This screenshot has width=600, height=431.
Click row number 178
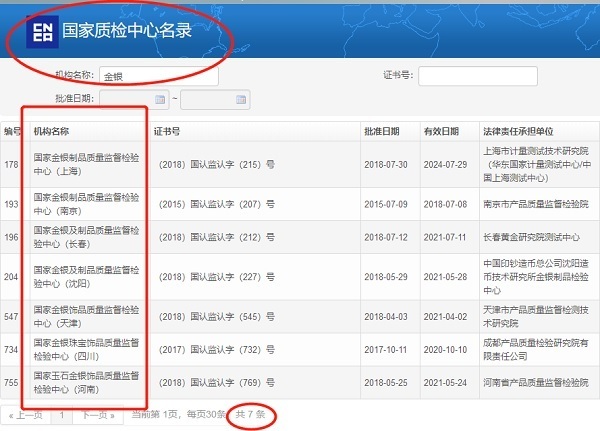tap(11, 165)
